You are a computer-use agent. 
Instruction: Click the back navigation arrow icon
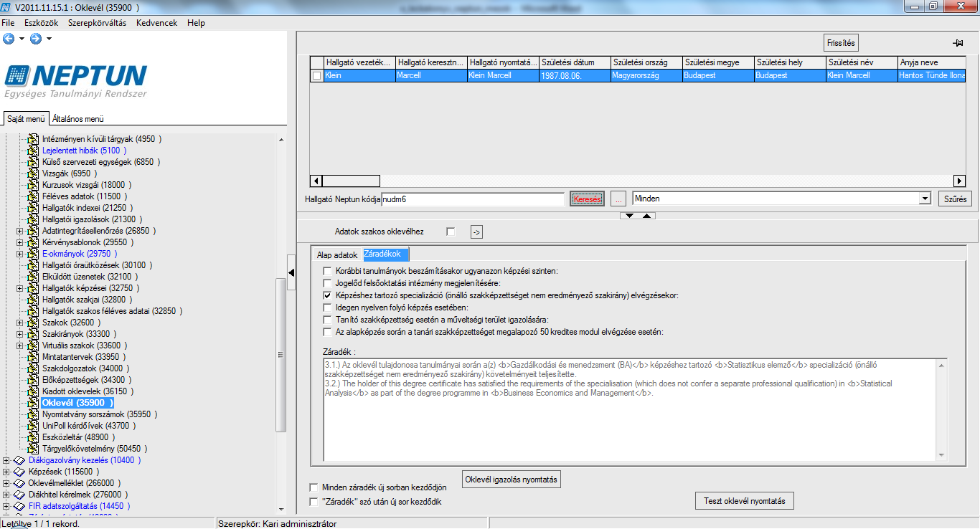point(9,39)
